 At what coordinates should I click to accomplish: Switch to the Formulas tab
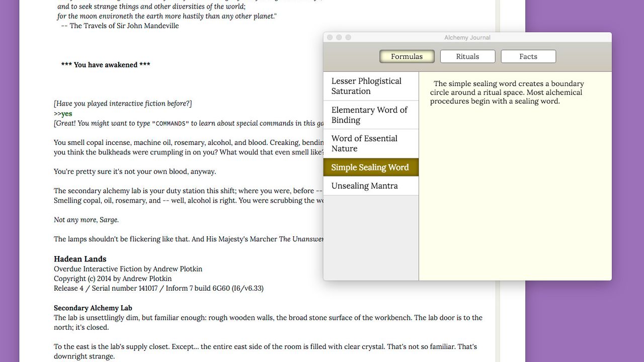tap(407, 56)
